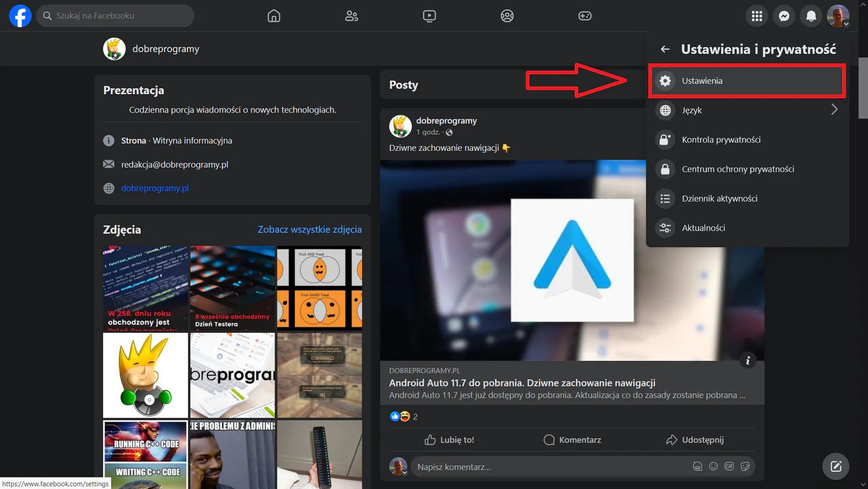Screen dimensions: 868x489
Task: Open the notifications bell
Action: pos(811,16)
